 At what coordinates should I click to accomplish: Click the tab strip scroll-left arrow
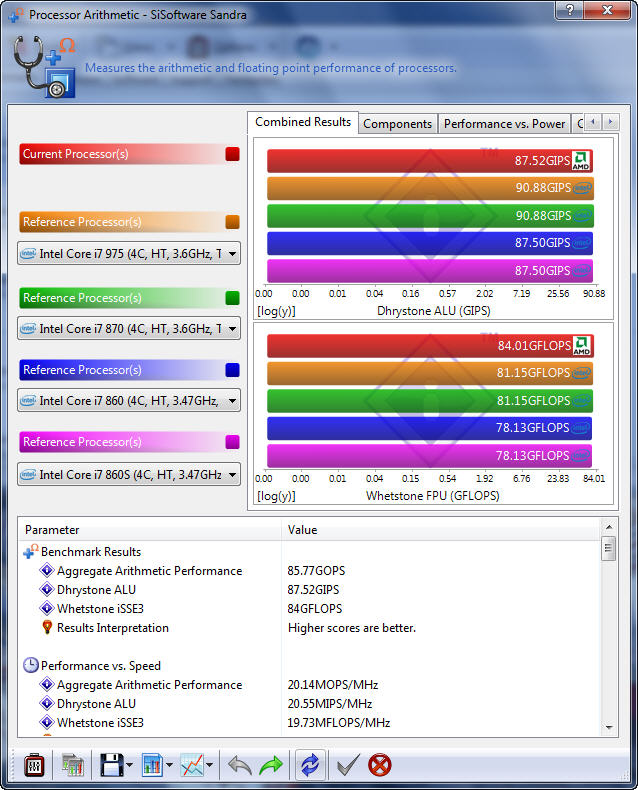pyautogui.click(x=593, y=122)
